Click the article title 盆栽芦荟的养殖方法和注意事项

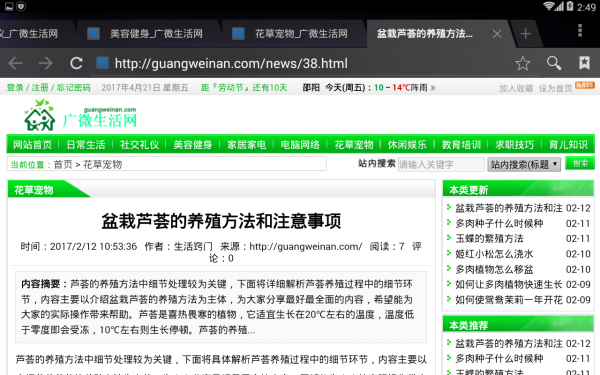point(221,221)
